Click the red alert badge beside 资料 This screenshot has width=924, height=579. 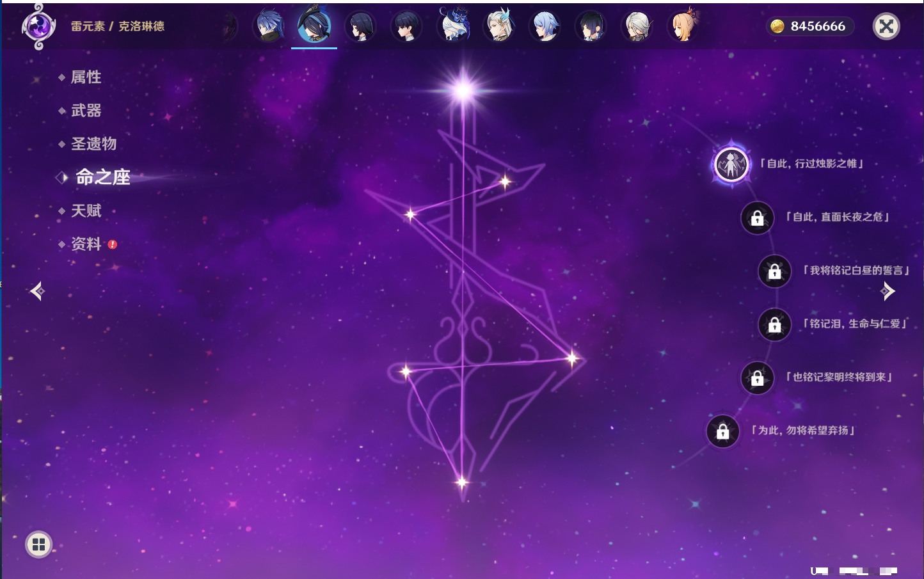[113, 244]
